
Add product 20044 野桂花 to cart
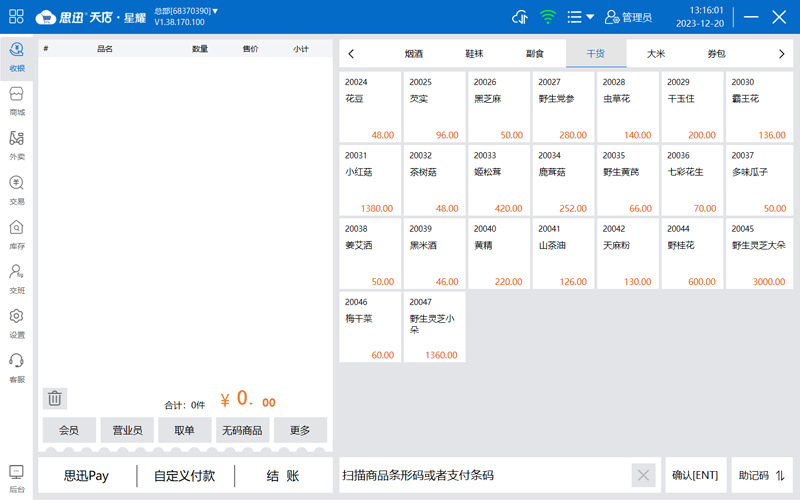692,254
